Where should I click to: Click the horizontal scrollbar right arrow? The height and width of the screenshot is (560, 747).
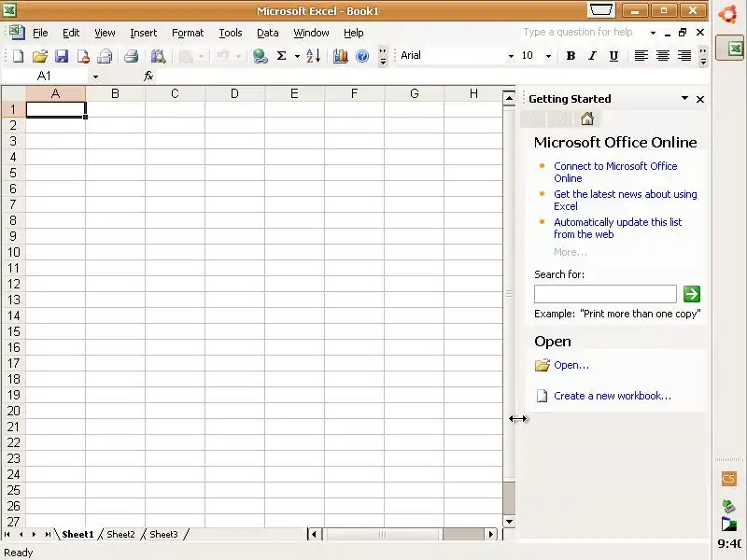point(491,534)
